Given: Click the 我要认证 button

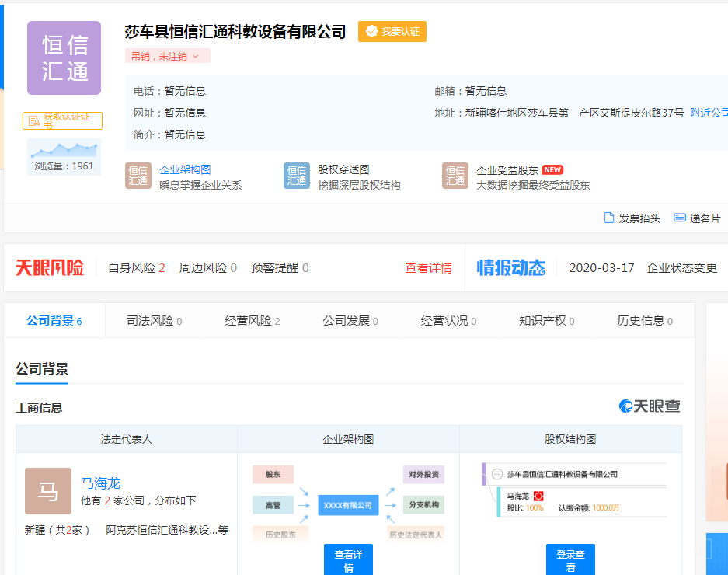Looking at the screenshot, I should pyautogui.click(x=392, y=32).
